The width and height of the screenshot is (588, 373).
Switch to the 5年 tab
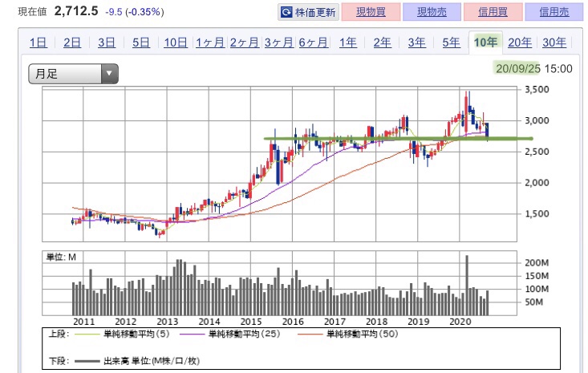(451, 43)
